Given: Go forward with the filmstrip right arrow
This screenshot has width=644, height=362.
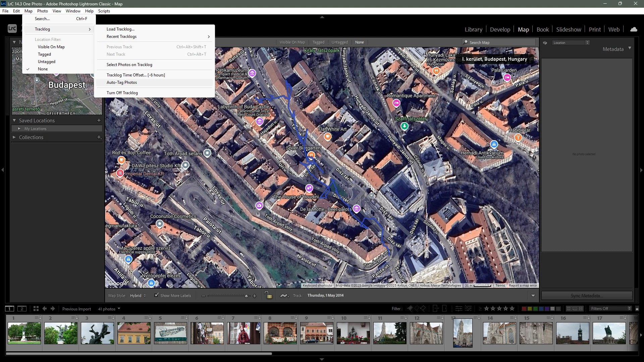Looking at the screenshot, I should coord(53,309).
